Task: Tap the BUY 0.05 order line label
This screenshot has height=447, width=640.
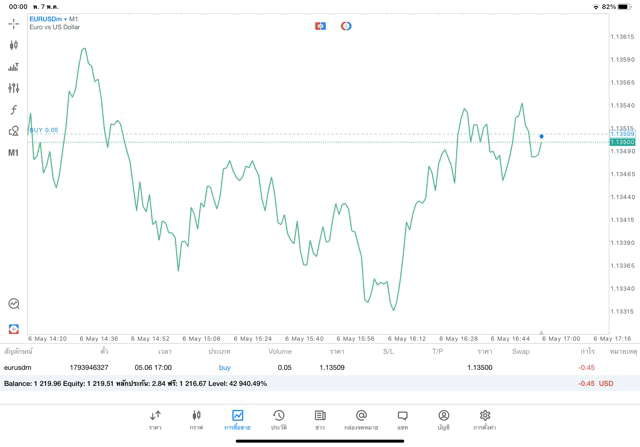Action: pos(44,130)
